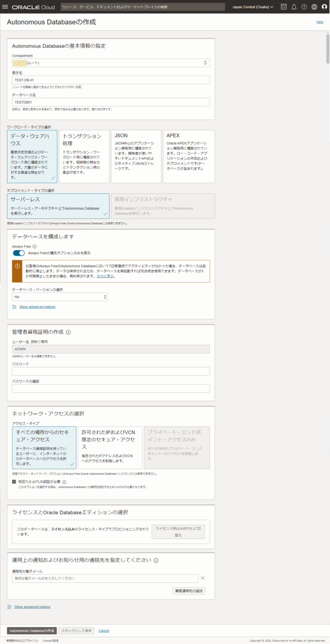Click the パスワードの確認 input field
330x644 pixels.
pyautogui.click(x=111, y=389)
